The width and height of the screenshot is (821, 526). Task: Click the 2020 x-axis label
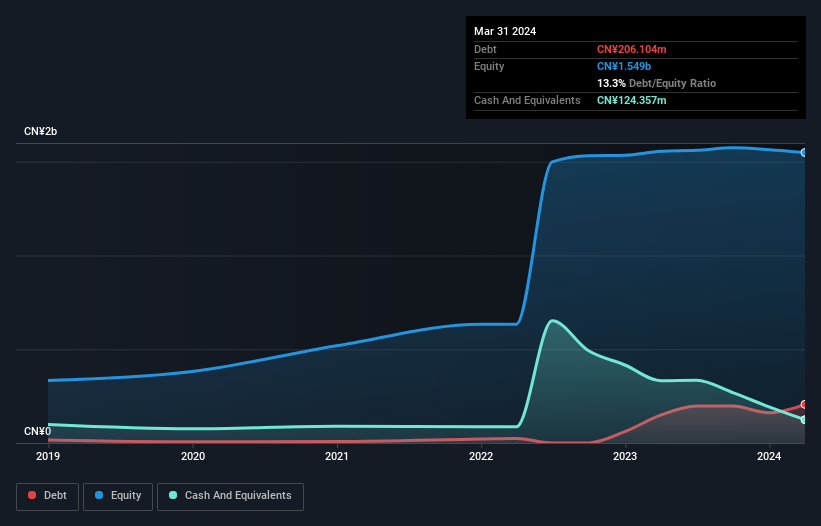(x=193, y=456)
